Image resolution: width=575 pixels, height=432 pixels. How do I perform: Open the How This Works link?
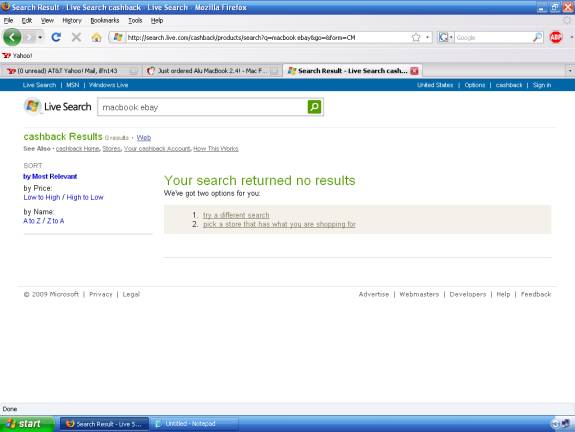coord(216,149)
